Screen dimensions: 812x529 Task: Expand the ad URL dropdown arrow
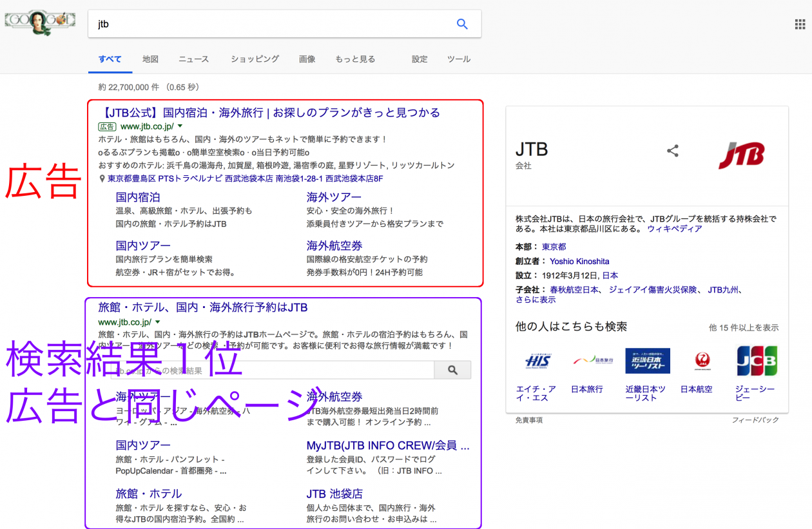180,126
